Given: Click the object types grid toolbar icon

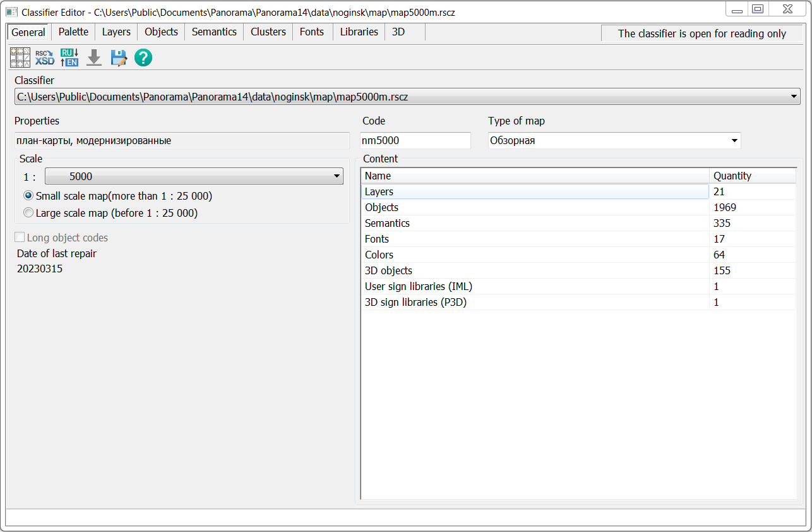Looking at the screenshot, I should pos(20,58).
